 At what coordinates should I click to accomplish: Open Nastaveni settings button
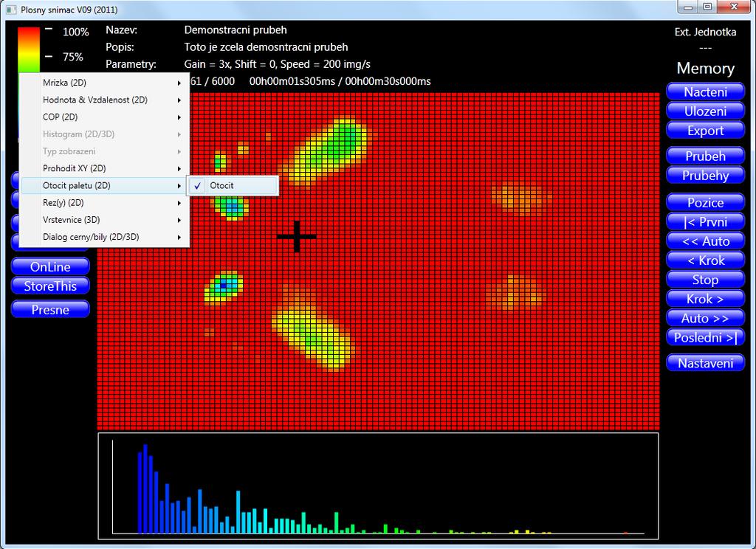[705, 362]
